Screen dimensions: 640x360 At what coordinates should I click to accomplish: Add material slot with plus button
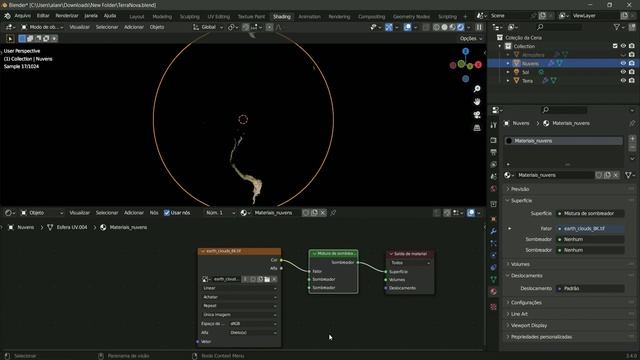click(632, 139)
